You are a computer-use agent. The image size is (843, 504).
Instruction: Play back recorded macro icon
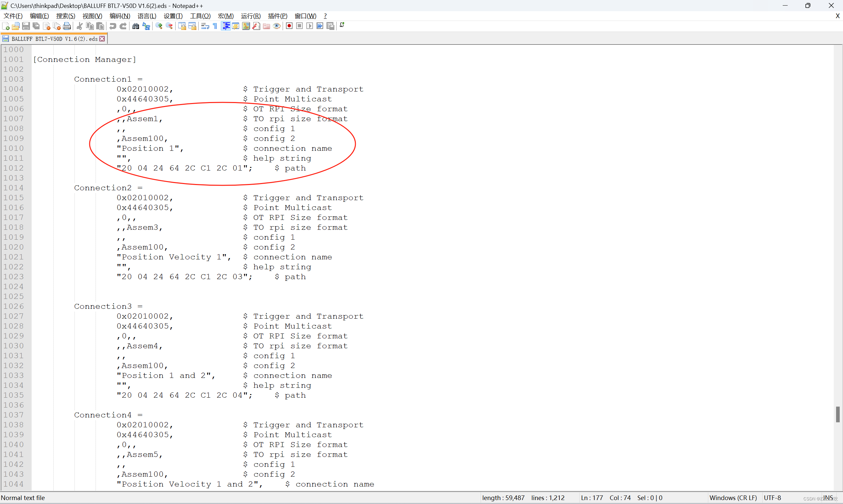click(310, 26)
